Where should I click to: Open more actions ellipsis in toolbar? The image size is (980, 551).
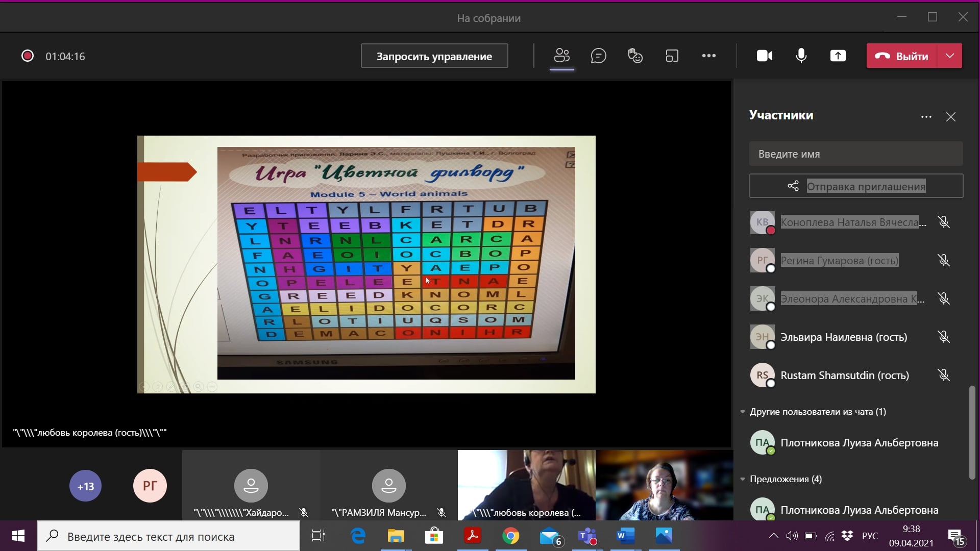pyautogui.click(x=708, y=56)
